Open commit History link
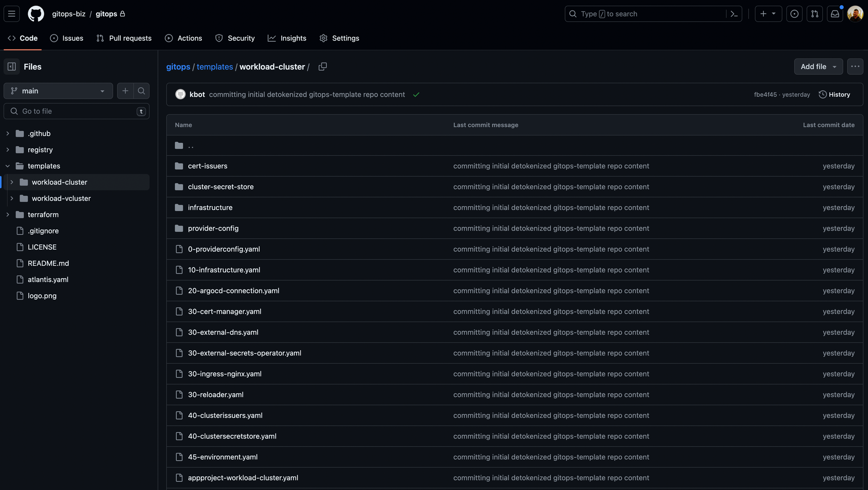This screenshot has width=868, height=490. 834,95
